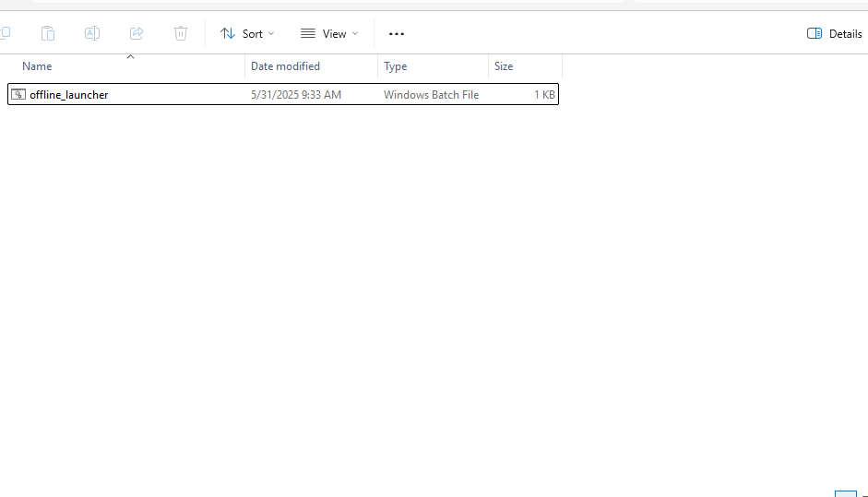Click the Delete trash can icon
The width and height of the screenshot is (868, 497).
coord(181,33)
